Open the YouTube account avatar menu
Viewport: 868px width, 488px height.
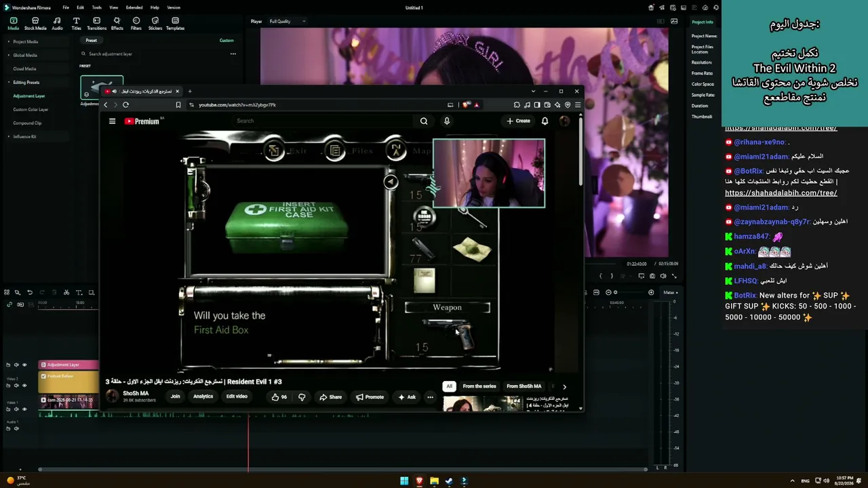pyautogui.click(x=564, y=121)
